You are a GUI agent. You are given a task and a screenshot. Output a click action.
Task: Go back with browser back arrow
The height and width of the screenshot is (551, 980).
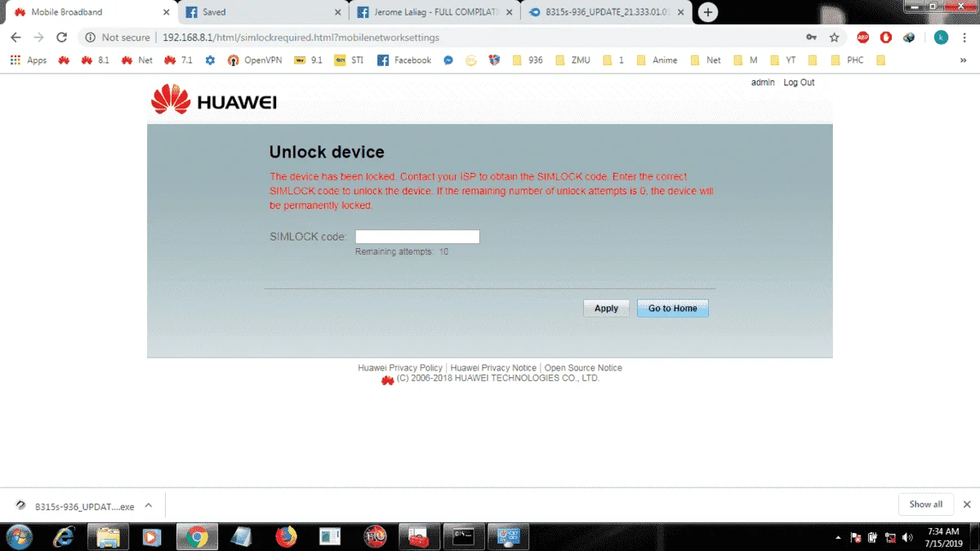click(16, 38)
